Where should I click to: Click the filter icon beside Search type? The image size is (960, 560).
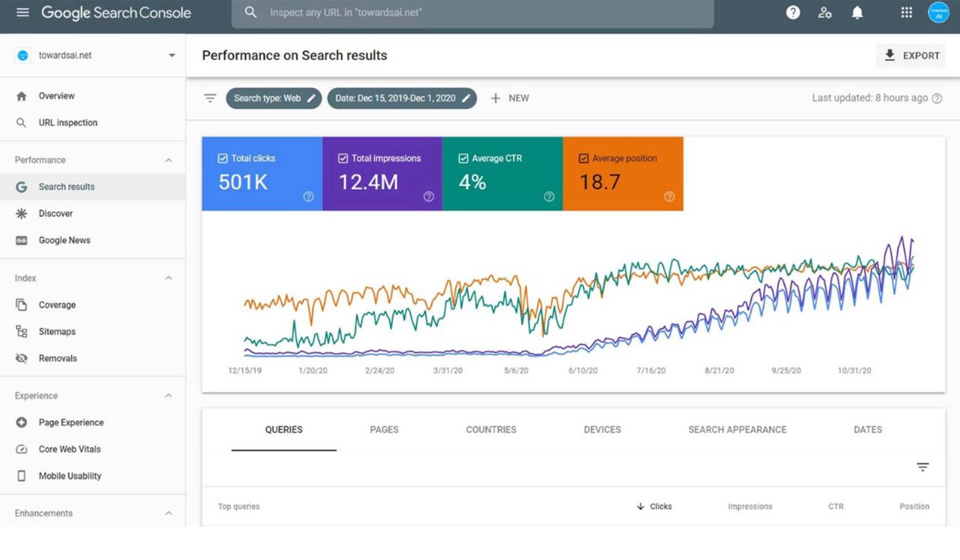pyautogui.click(x=210, y=98)
